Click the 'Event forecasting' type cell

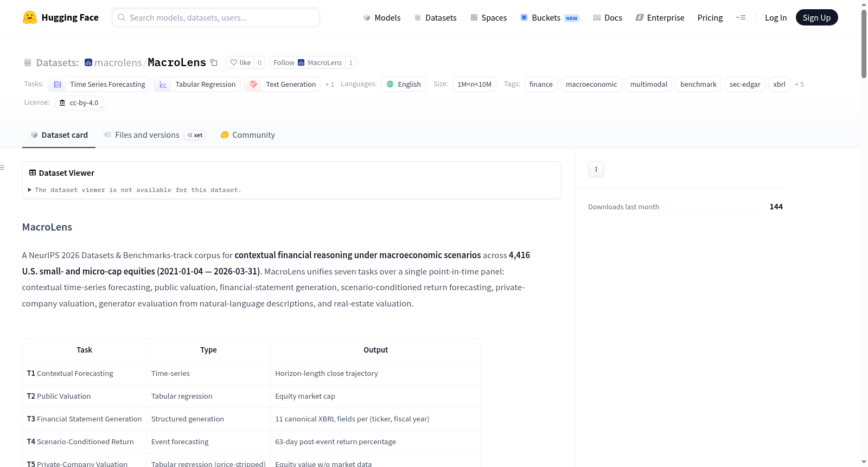click(208, 442)
